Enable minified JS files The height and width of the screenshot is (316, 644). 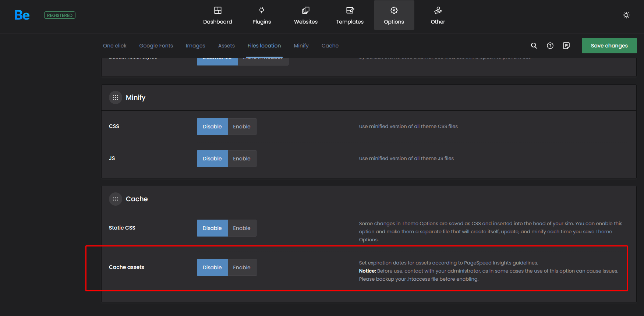(241, 159)
